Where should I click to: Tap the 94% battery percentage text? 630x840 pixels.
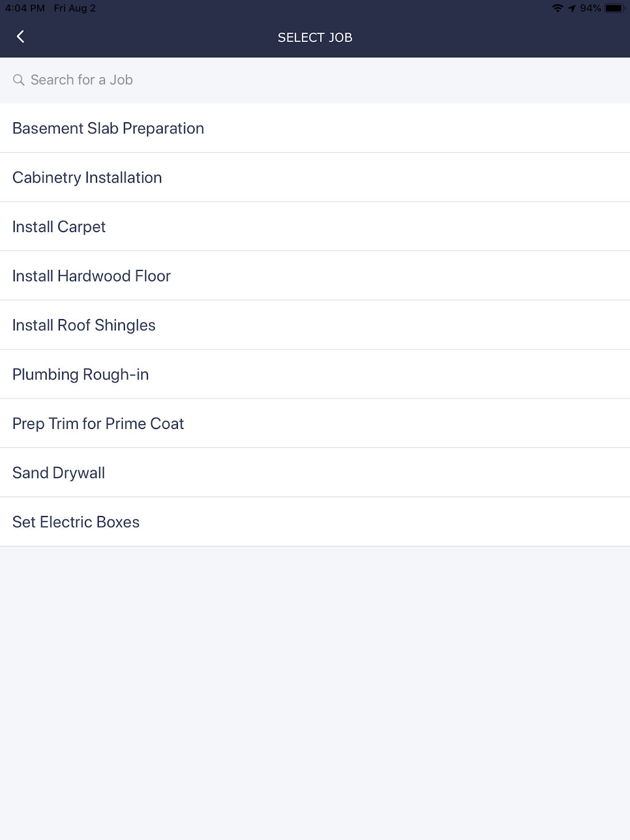pos(591,8)
